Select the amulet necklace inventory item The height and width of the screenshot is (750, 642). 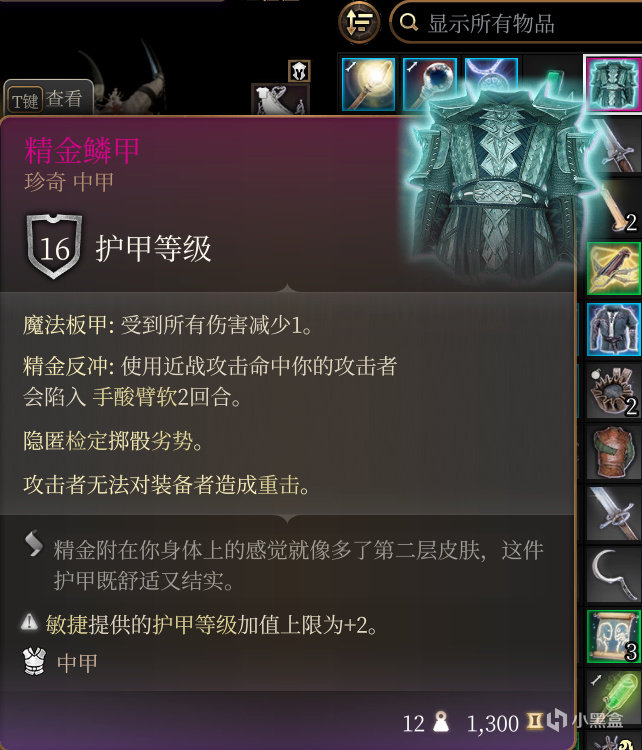coord(491,72)
